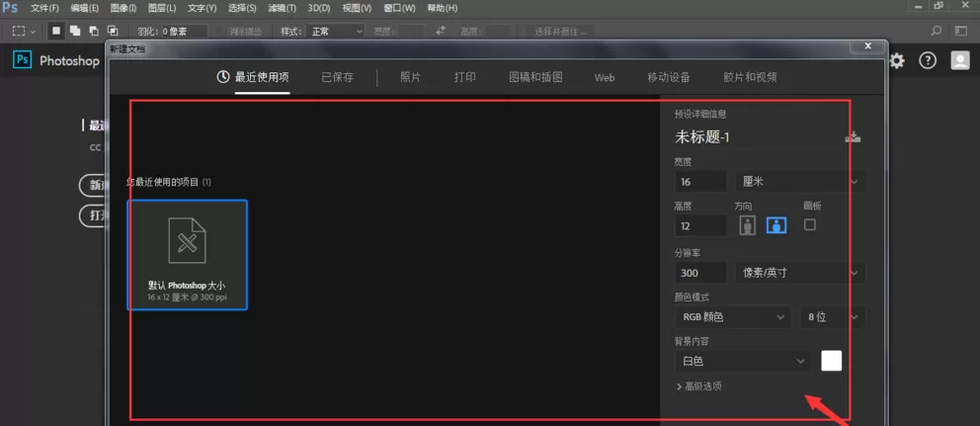Open the 8 位 bit depth dropdown

(833, 317)
